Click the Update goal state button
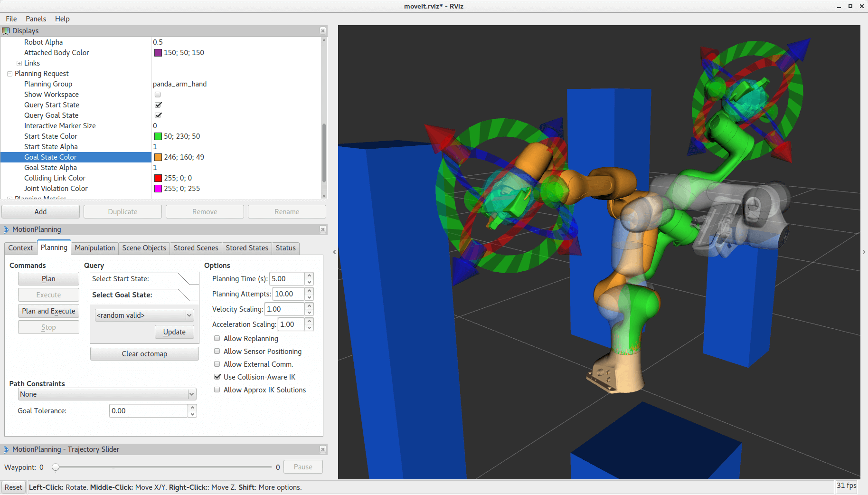Screen dimensions: 868x495 (174, 332)
